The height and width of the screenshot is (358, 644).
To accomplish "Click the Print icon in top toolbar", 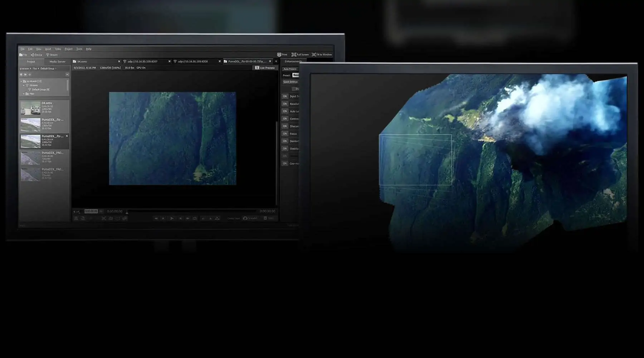I will [279, 55].
